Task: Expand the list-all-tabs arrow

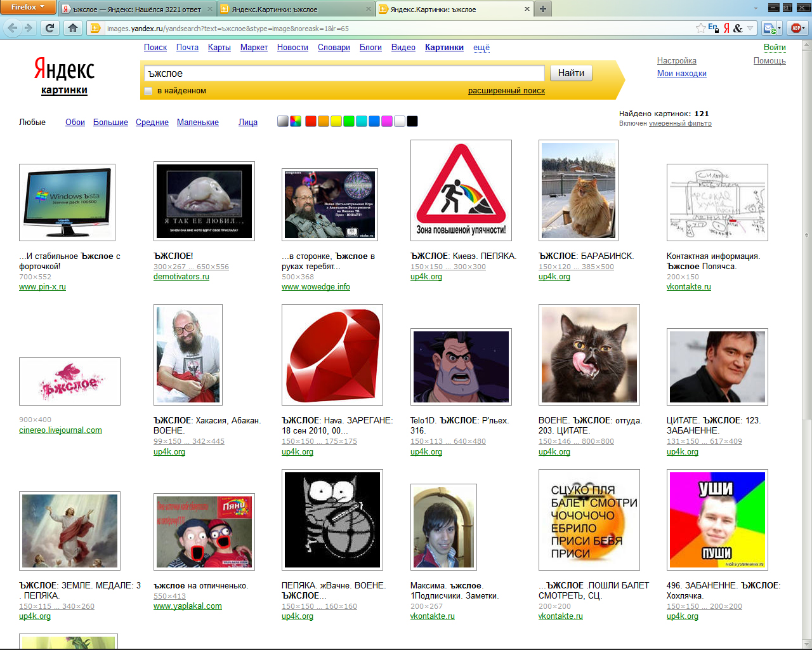Action: 756,9
